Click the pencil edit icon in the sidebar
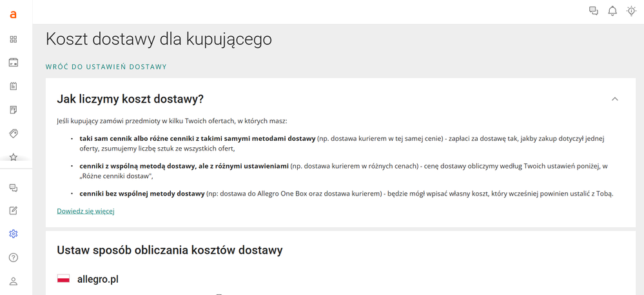This screenshot has height=295, width=644. click(x=14, y=210)
